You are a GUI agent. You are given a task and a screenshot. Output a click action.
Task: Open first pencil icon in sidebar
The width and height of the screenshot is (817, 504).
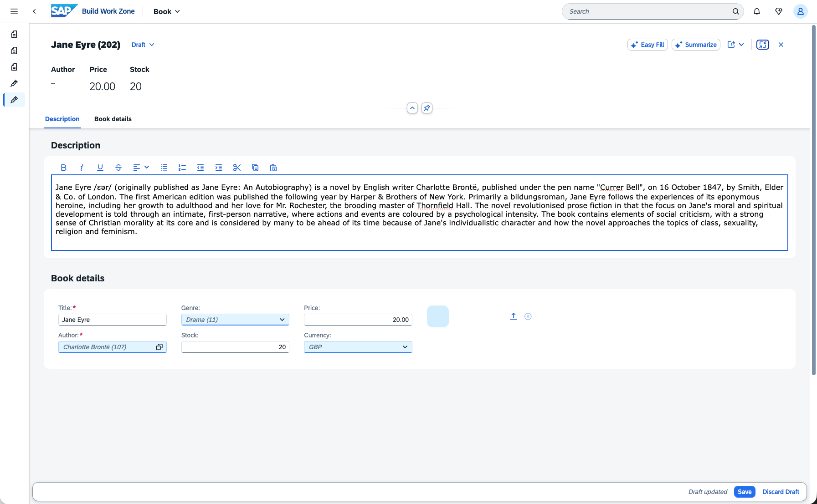click(14, 83)
